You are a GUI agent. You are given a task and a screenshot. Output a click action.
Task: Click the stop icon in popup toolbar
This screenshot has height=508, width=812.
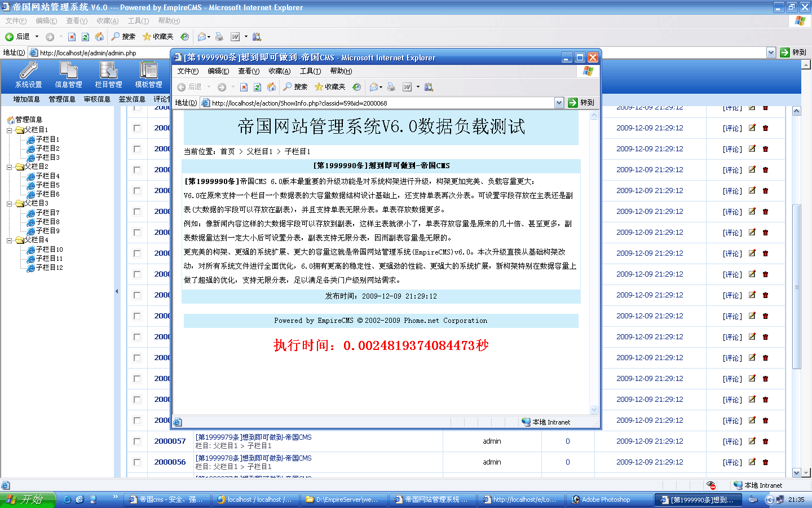[244, 87]
